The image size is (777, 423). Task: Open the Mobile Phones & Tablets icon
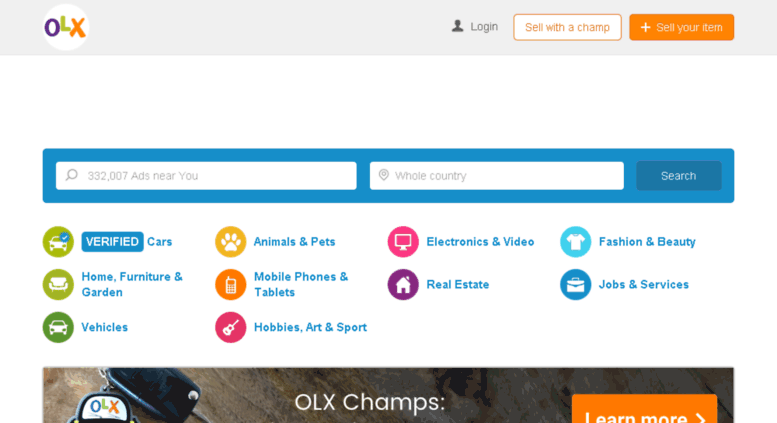230,284
